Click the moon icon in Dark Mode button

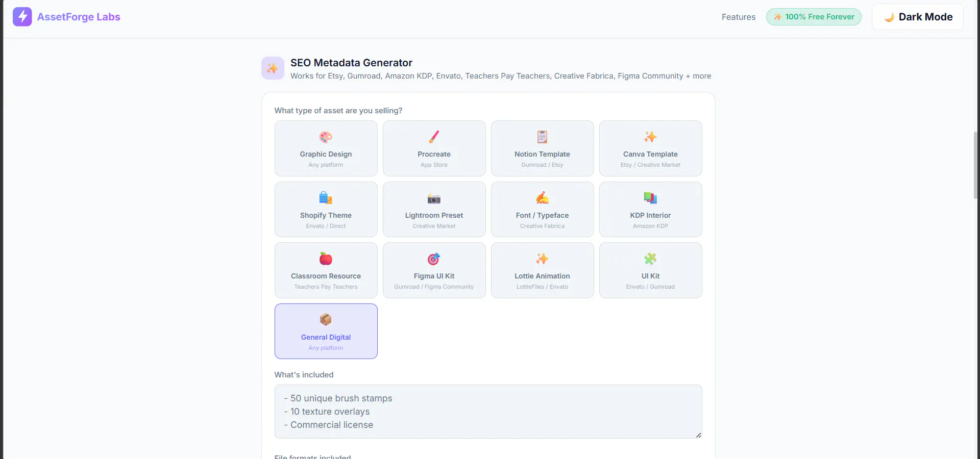pyautogui.click(x=889, y=17)
